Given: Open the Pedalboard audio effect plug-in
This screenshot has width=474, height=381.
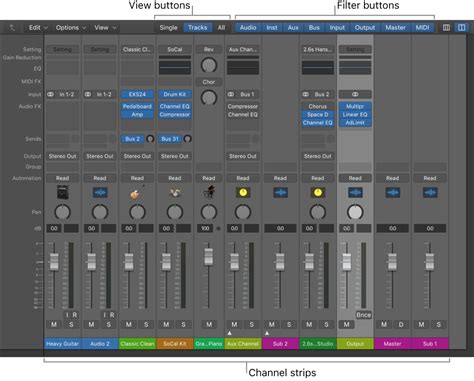Looking at the screenshot, I should 137,106.
